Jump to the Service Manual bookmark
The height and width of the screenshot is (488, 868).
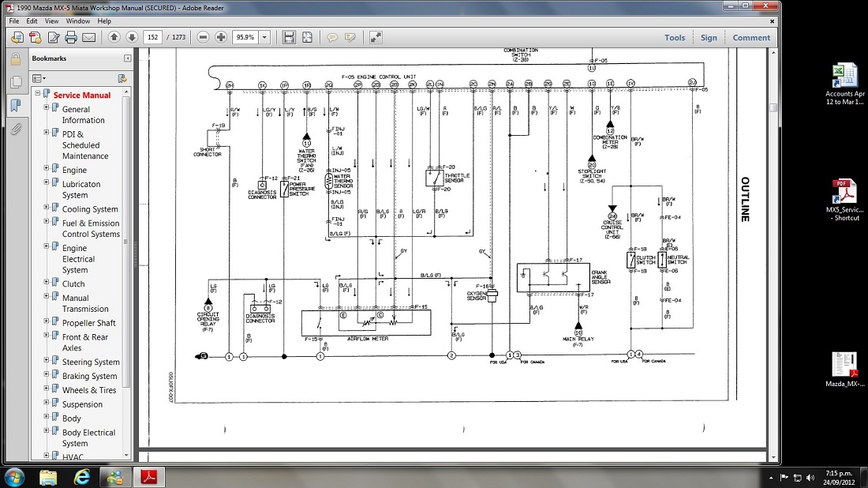point(82,96)
